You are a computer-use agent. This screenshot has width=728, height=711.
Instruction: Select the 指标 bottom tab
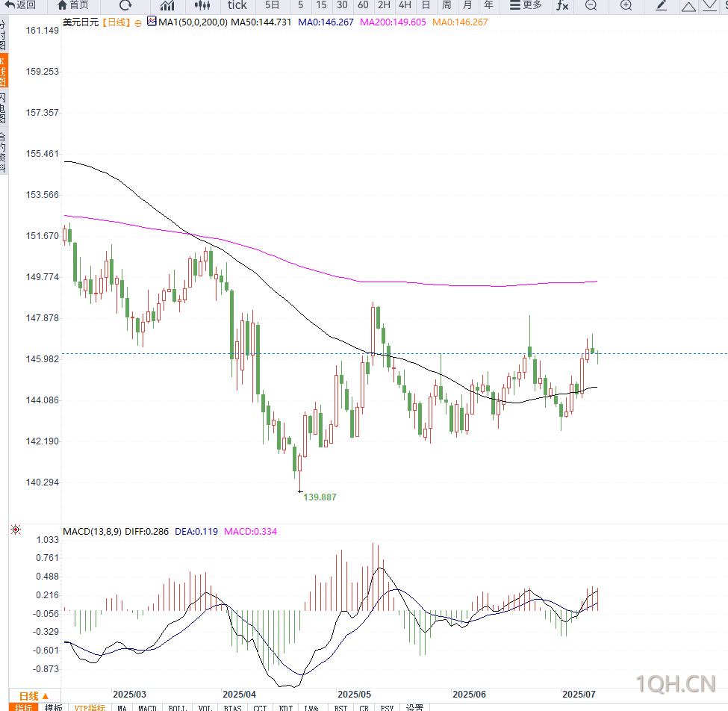pyautogui.click(x=23, y=707)
